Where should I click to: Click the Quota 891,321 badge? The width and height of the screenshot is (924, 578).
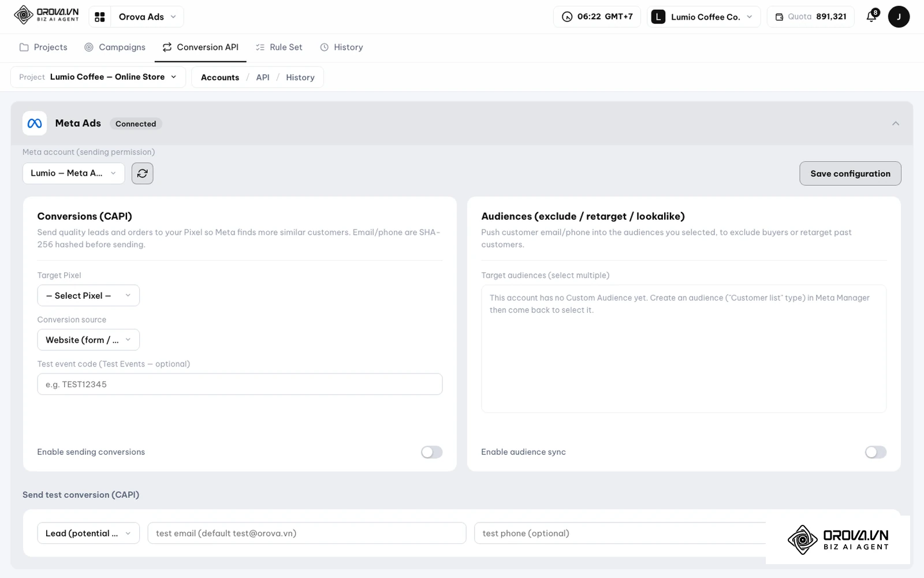pos(811,17)
